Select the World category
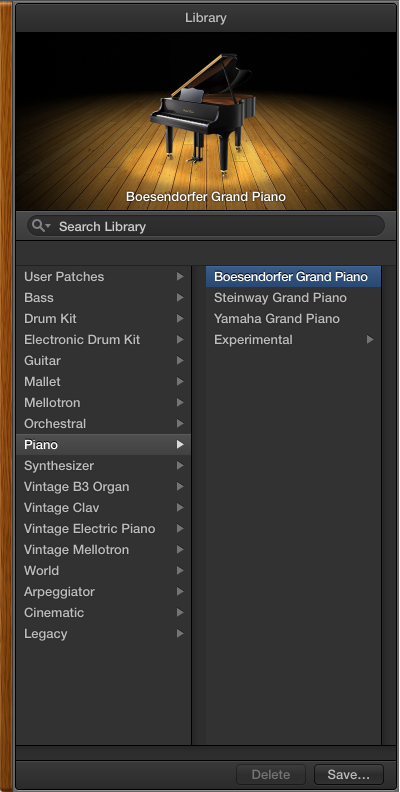 [x=103, y=570]
